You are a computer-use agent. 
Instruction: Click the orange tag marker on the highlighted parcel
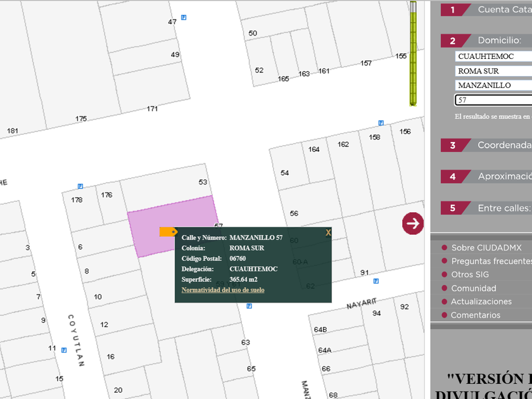click(x=168, y=232)
